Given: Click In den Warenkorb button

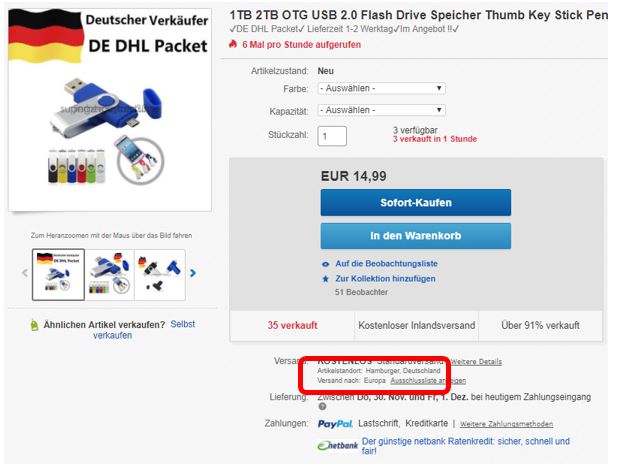Looking at the screenshot, I should 416,236.
